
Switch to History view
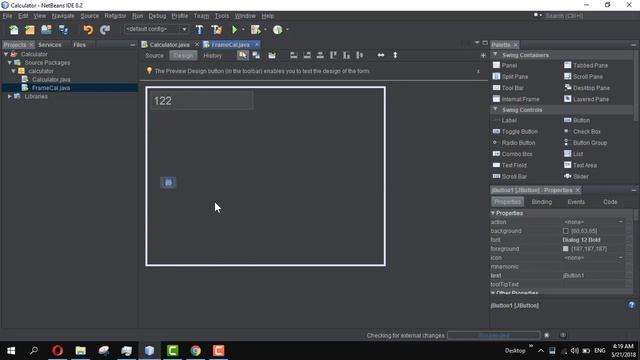[213, 56]
